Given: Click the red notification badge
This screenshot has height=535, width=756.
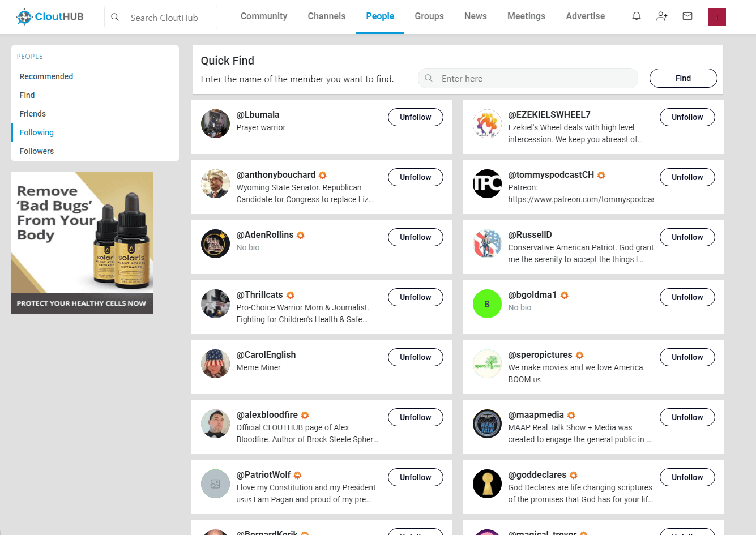Looking at the screenshot, I should tap(717, 17).
